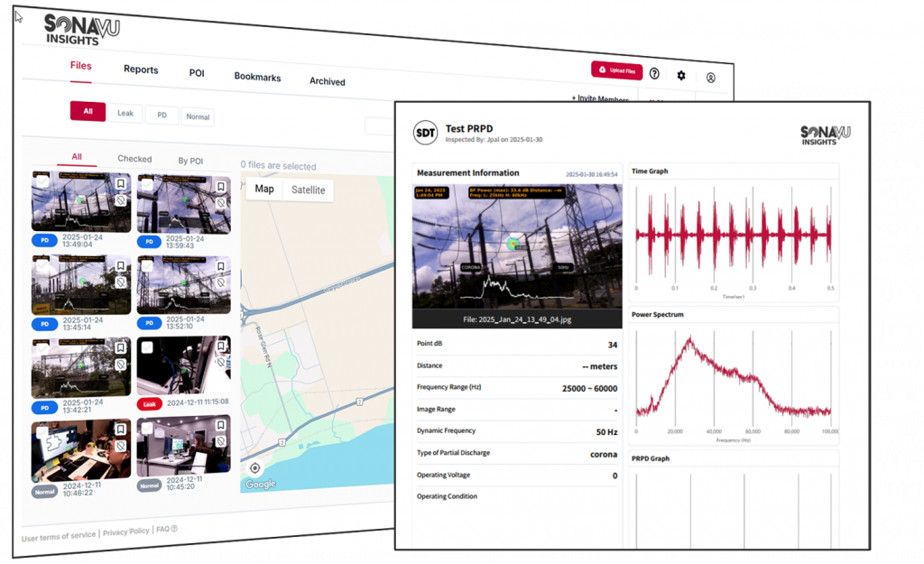
Task: Filter files by the Leak chip
Action: [x=125, y=113]
